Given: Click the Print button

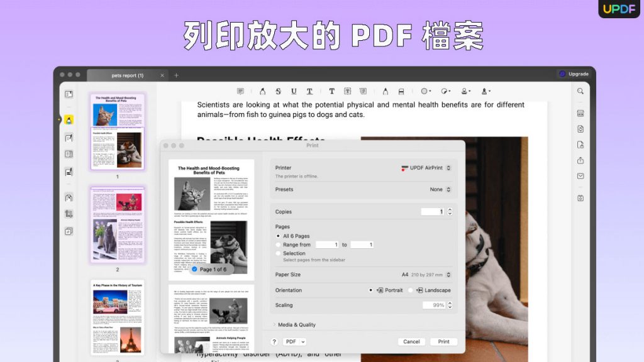Looking at the screenshot, I should click(x=443, y=341).
